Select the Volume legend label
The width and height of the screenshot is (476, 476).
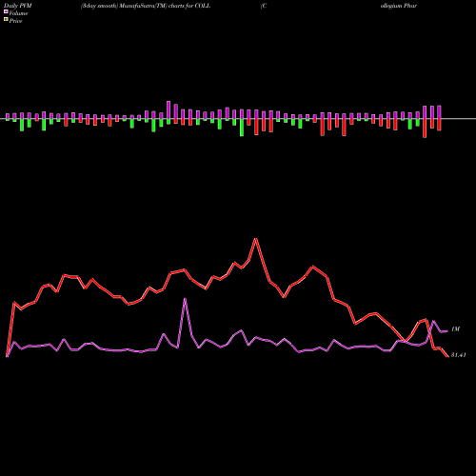(x=18, y=13)
